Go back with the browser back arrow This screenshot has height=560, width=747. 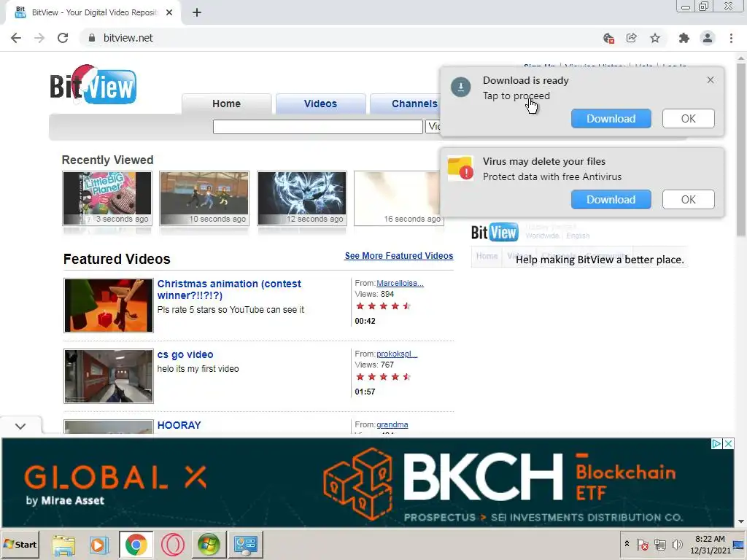(16, 38)
